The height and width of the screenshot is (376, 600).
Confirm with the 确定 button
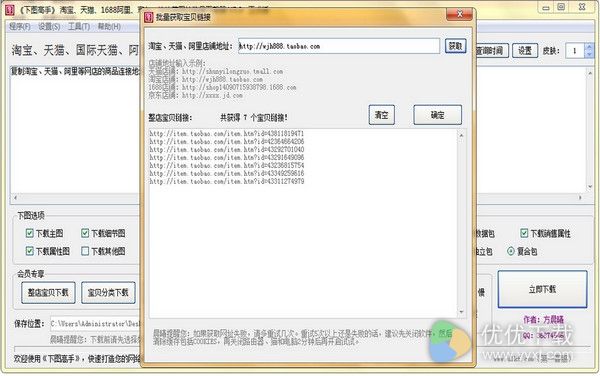pyautogui.click(x=437, y=115)
